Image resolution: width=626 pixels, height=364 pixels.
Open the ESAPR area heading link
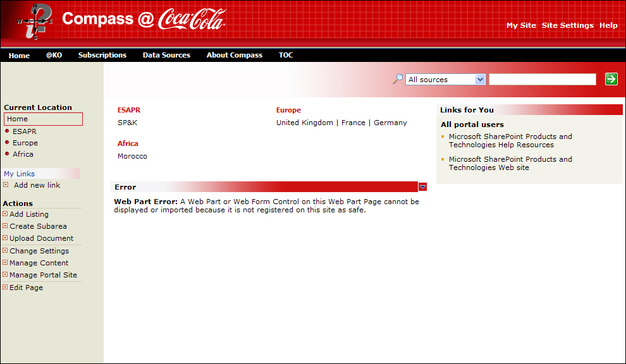pos(129,110)
